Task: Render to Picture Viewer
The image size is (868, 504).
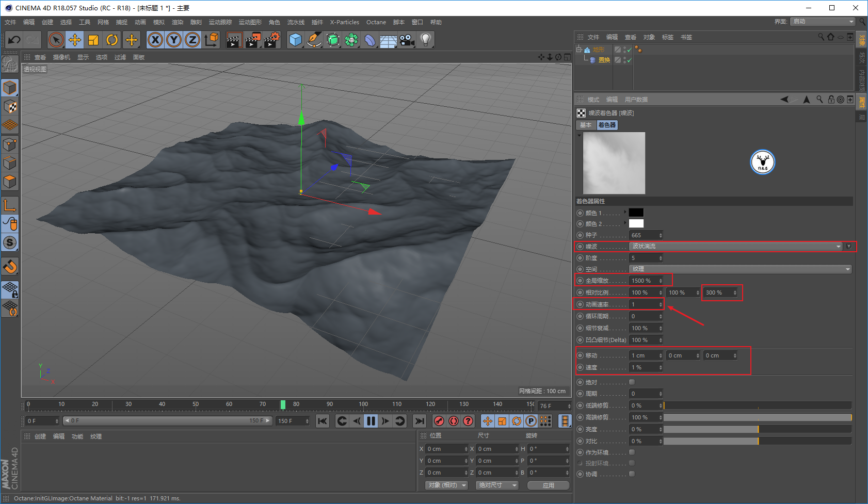Action: [253, 40]
